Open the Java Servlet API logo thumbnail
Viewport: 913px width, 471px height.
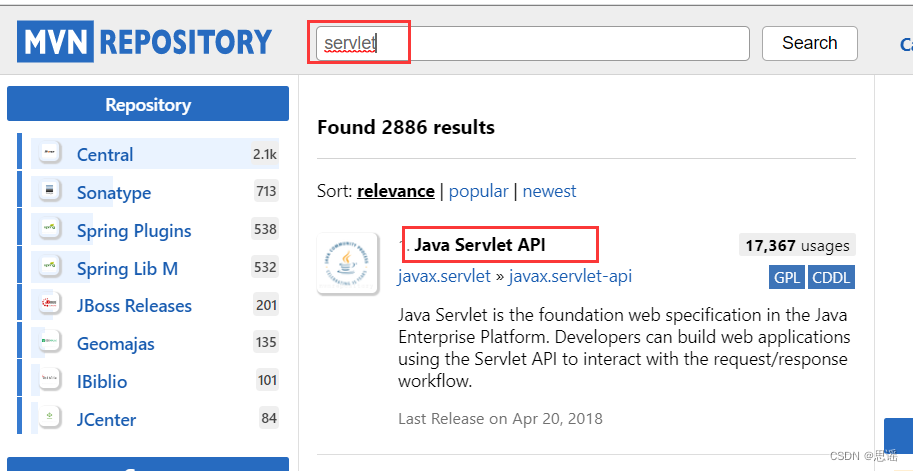(347, 263)
